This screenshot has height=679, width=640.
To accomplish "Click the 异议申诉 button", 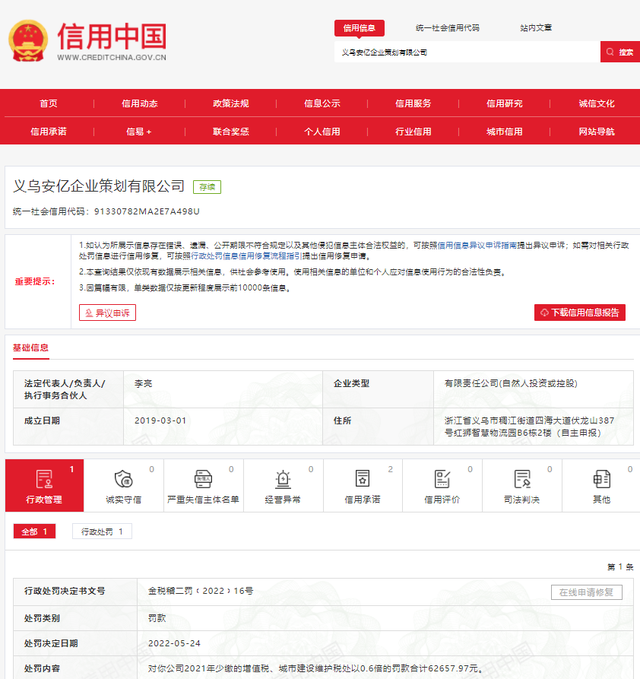I will pyautogui.click(x=108, y=312).
